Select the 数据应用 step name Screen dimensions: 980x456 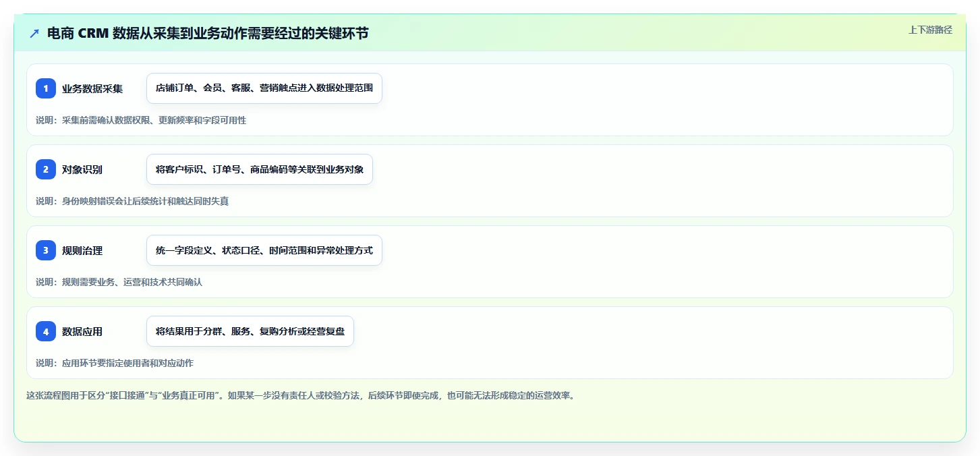pos(82,331)
